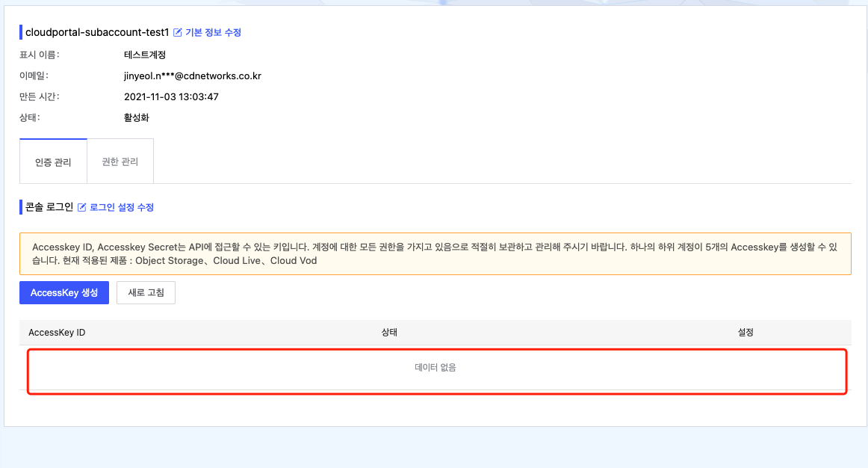
Task: Click the 데이터 없음 empty table row
Action: tap(435, 368)
